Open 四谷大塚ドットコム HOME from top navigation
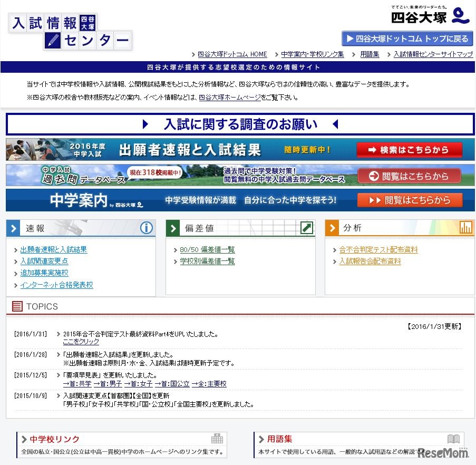 pos(232,54)
